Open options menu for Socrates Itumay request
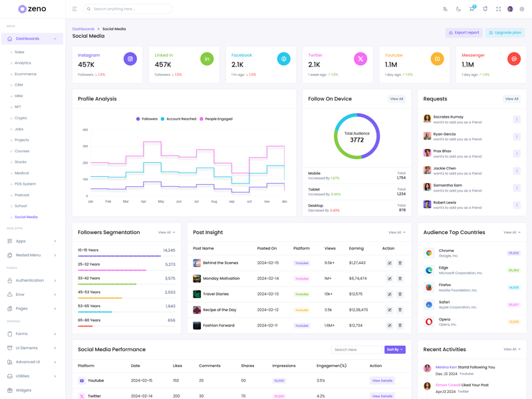The image size is (532, 399). pyautogui.click(x=517, y=120)
